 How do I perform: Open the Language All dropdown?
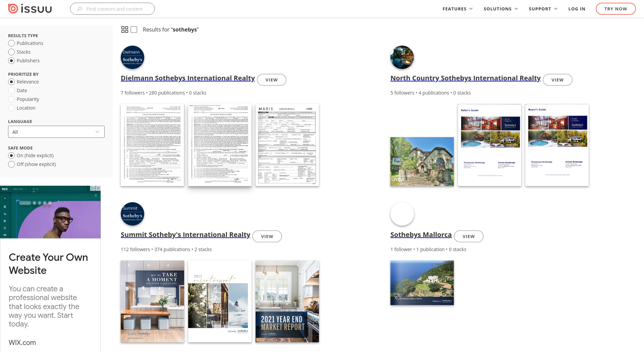click(x=56, y=132)
